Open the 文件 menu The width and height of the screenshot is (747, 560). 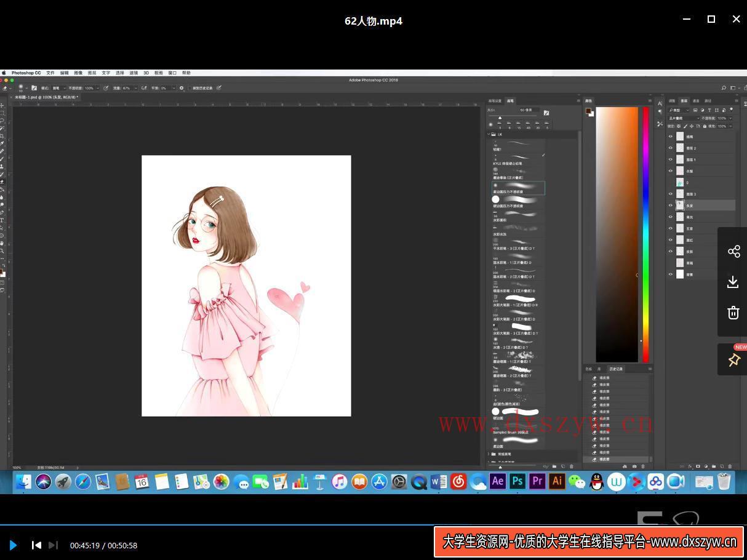click(50, 73)
